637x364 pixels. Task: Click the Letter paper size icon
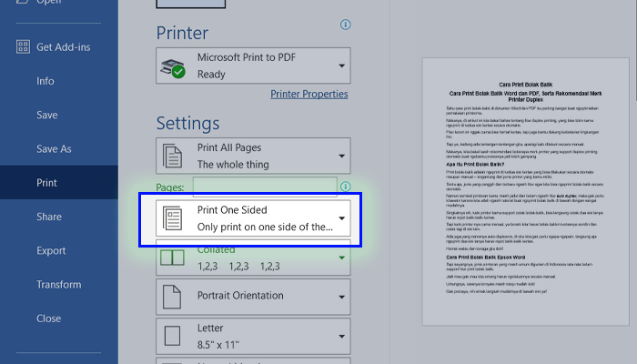click(172, 337)
